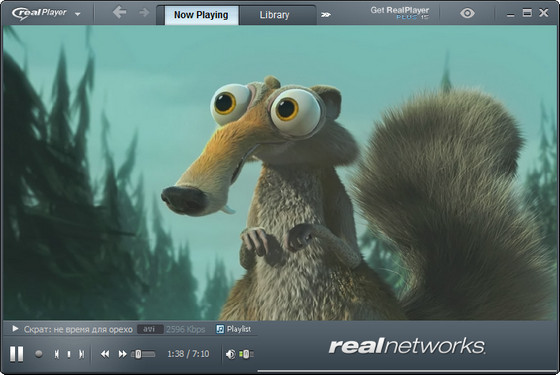Stop playback with the stop button

click(x=69, y=354)
